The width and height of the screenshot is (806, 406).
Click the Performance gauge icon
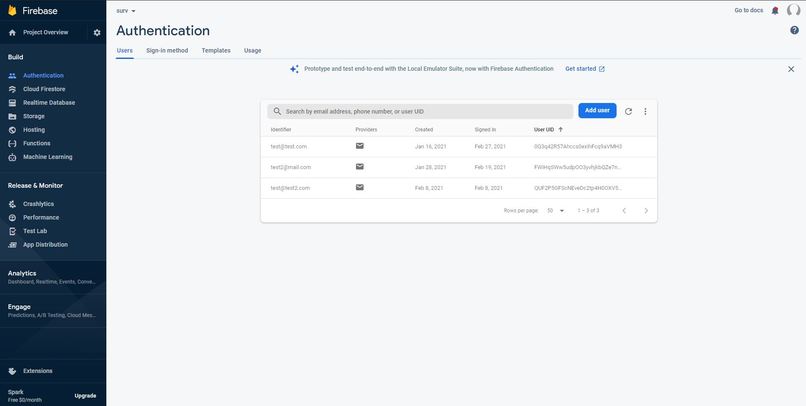(x=12, y=217)
